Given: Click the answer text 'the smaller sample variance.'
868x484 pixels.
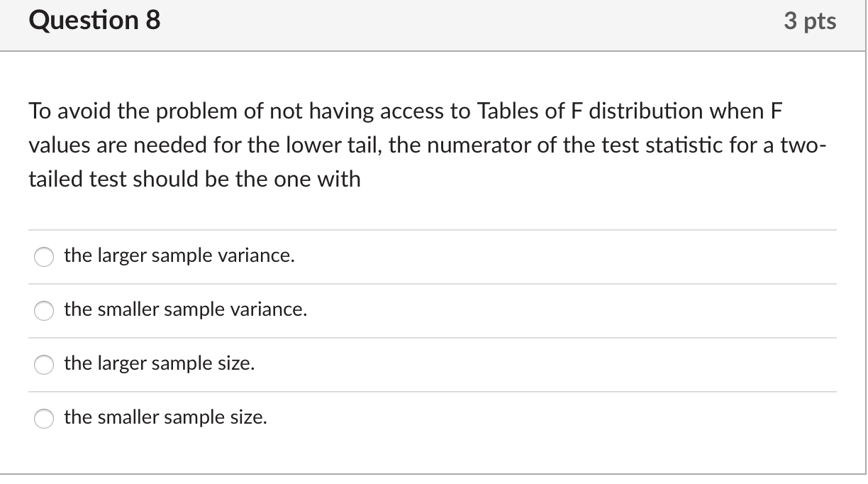Looking at the screenshot, I should [184, 309].
